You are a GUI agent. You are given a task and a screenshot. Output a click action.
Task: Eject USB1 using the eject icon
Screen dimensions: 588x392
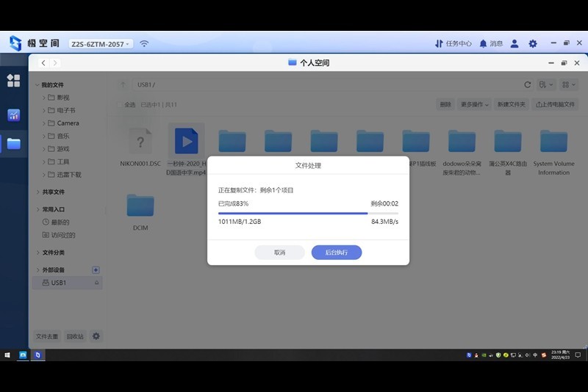(x=96, y=283)
